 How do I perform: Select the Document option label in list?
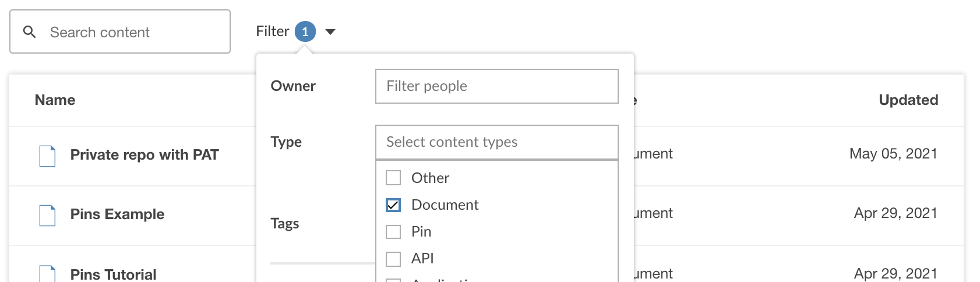[445, 205]
